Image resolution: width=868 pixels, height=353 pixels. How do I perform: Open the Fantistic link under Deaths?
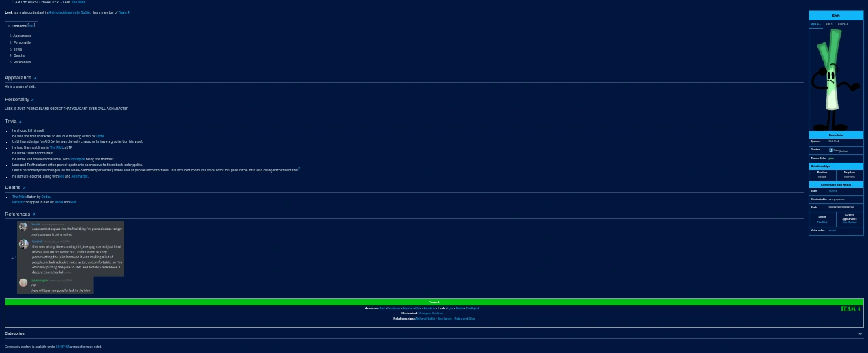(x=18, y=202)
